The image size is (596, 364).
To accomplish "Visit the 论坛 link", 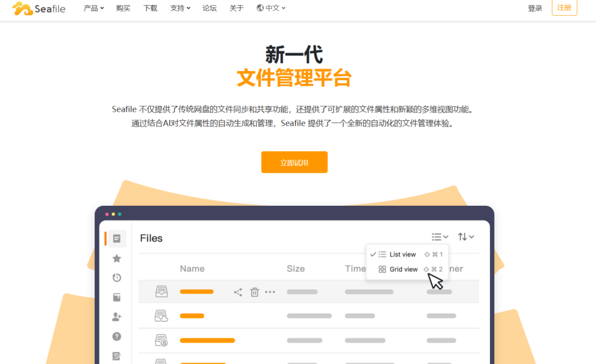I will [210, 8].
